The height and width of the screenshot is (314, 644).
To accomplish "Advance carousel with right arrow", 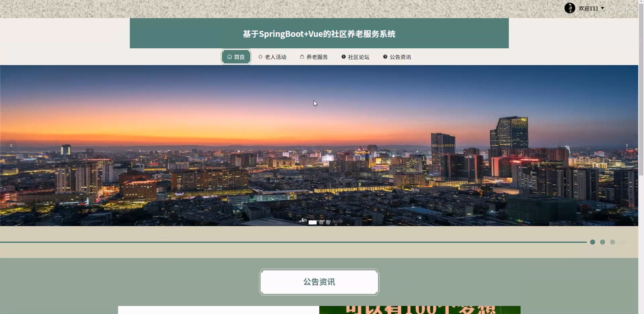I will click(626, 145).
